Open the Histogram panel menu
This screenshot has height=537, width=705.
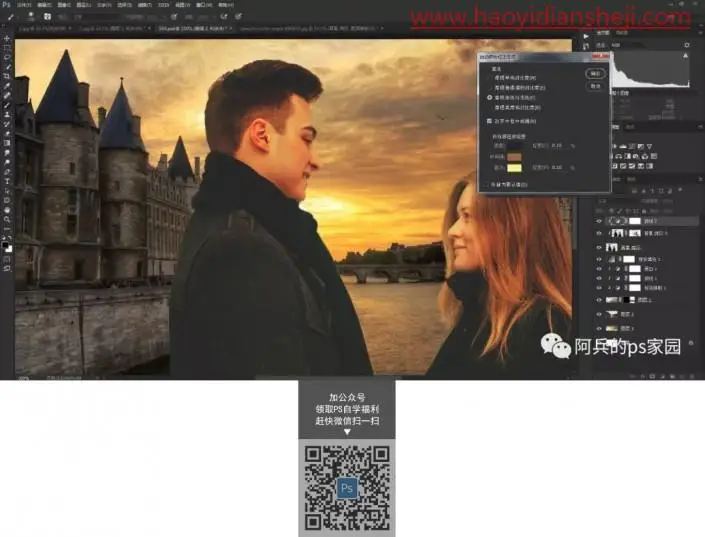pos(700,33)
